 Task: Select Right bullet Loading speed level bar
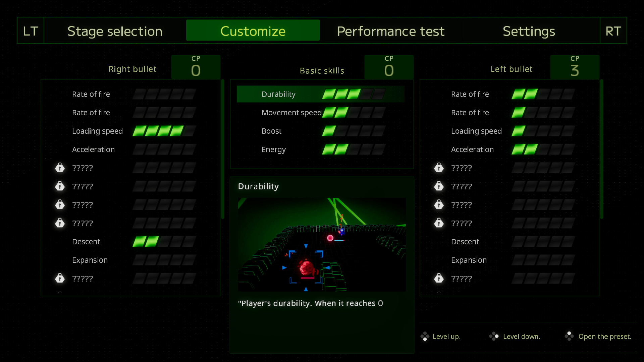coord(164,131)
